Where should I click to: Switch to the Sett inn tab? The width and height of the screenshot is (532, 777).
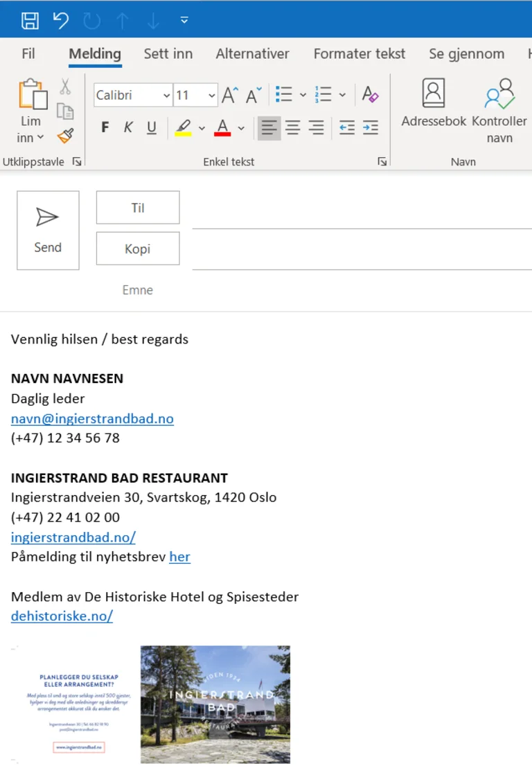coord(168,54)
